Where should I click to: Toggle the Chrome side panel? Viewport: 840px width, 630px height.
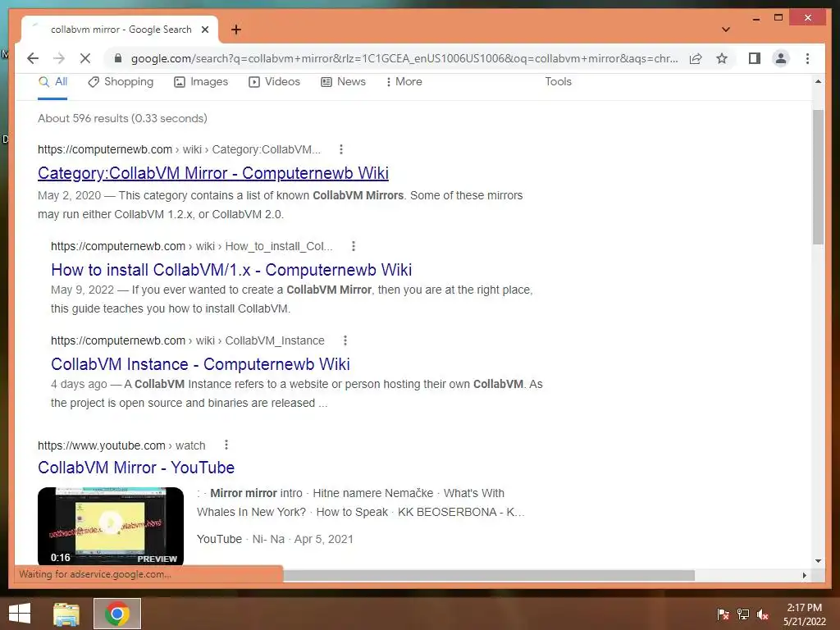point(755,58)
